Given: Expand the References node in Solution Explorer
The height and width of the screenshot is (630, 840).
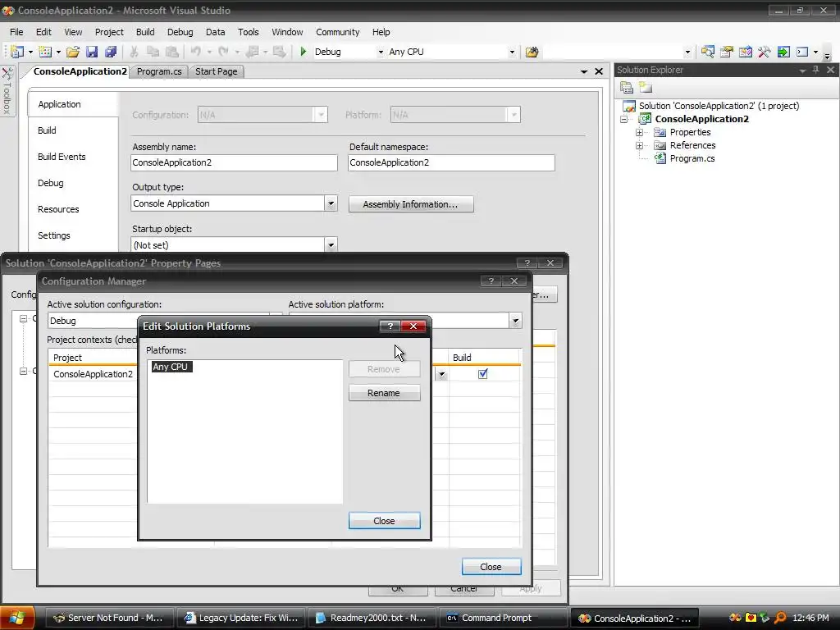Looking at the screenshot, I should 639,145.
